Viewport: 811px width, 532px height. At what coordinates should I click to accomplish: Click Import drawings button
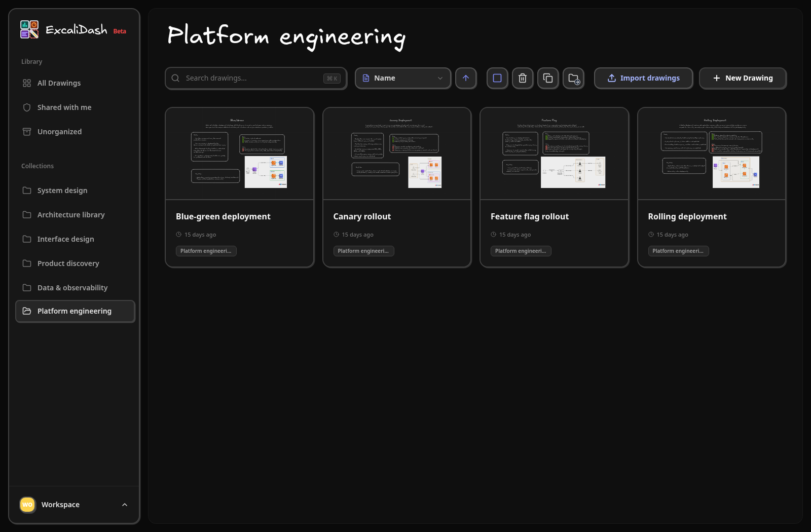point(644,78)
